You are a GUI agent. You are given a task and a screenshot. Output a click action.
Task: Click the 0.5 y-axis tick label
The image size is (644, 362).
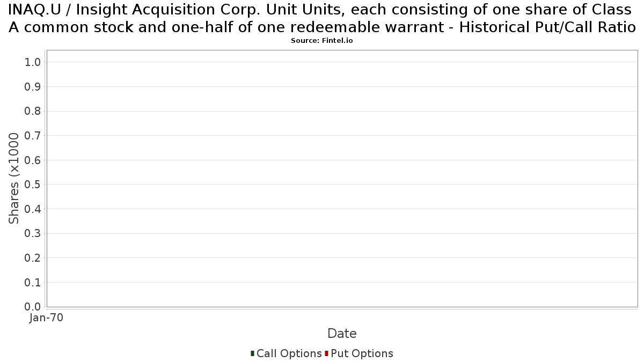coord(33,184)
